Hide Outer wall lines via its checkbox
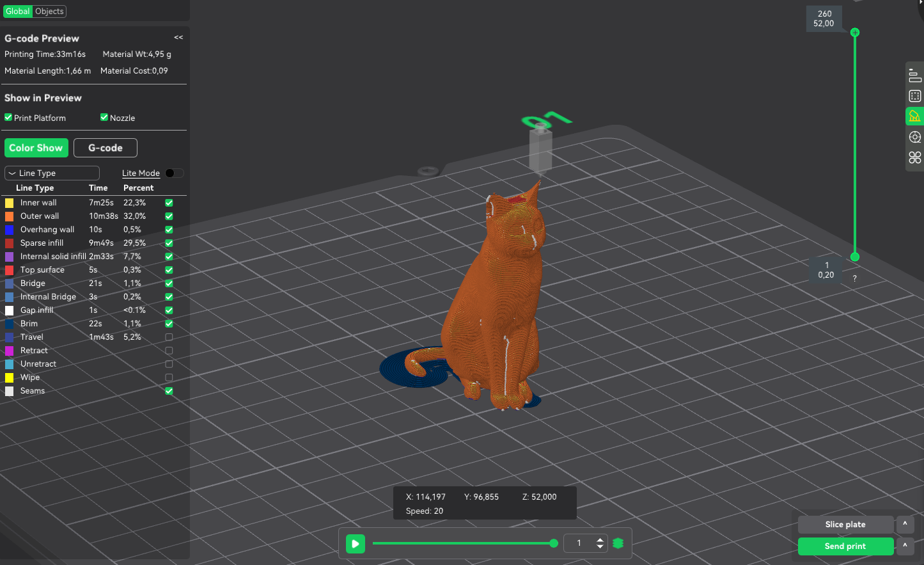The height and width of the screenshot is (565, 924). tap(169, 216)
